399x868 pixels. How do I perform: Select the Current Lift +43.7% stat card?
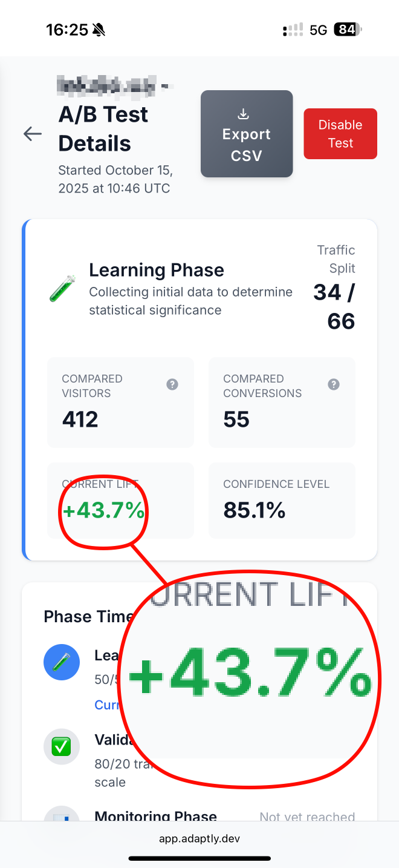point(120,501)
